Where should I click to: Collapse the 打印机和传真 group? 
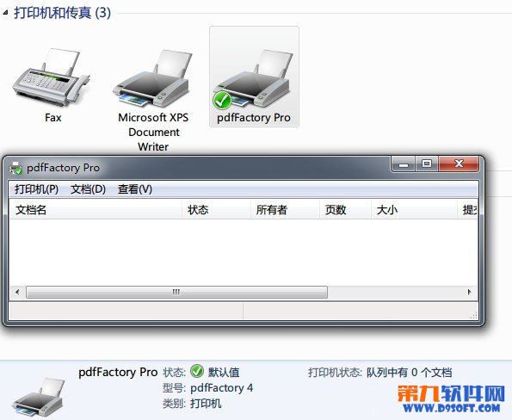pos(5,12)
